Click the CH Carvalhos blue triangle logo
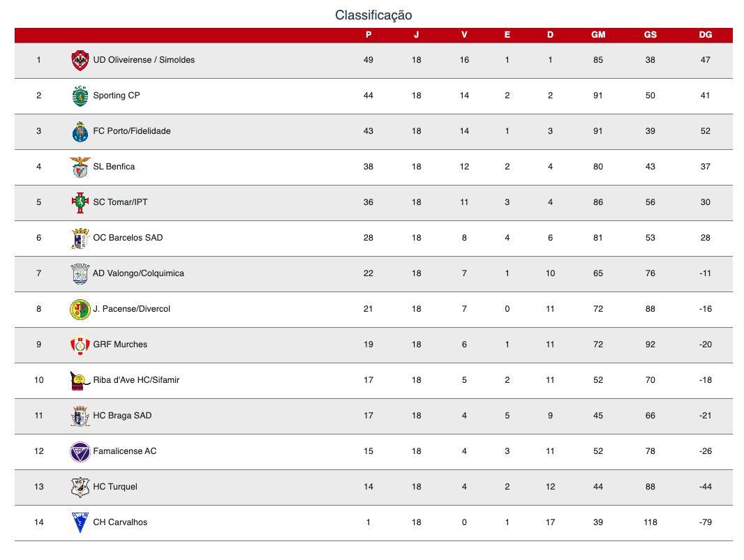744x560 pixels. click(x=80, y=522)
